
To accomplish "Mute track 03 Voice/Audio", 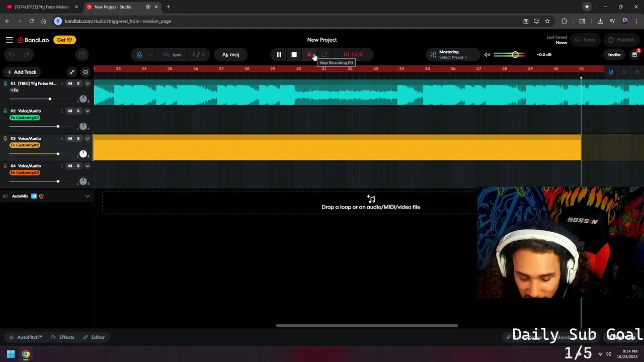I will [70, 138].
